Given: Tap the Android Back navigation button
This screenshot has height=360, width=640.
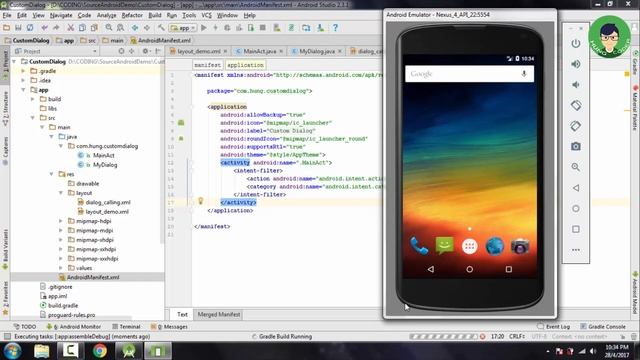Looking at the screenshot, I should coord(431,269).
